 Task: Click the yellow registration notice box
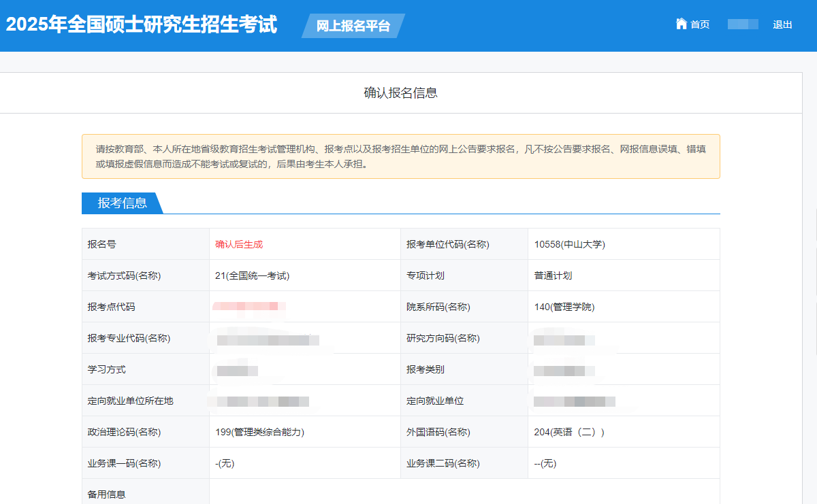(400, 156)
